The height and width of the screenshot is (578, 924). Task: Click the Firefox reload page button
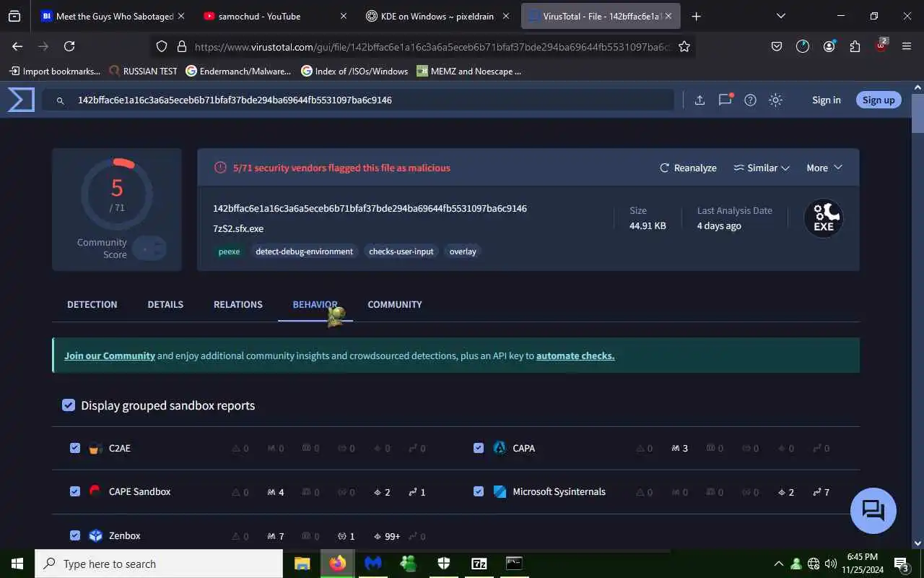pyautogui.click(x=69, y=46)
